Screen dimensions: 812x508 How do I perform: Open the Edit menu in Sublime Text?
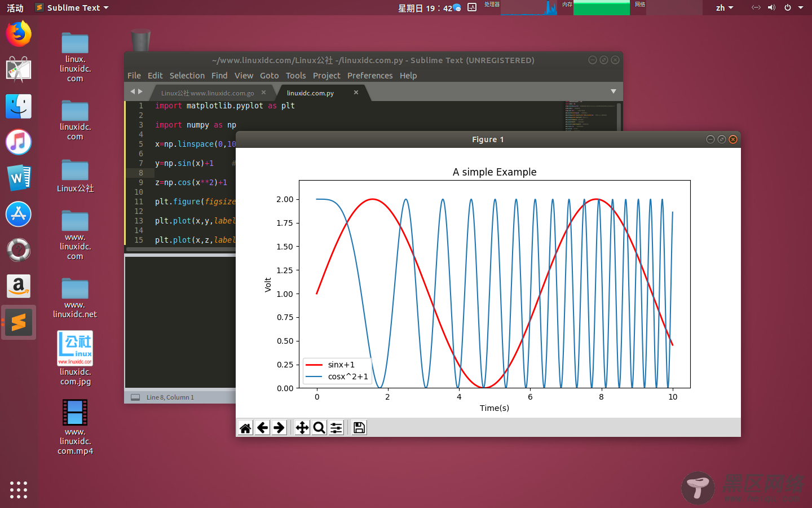[155, 76]
